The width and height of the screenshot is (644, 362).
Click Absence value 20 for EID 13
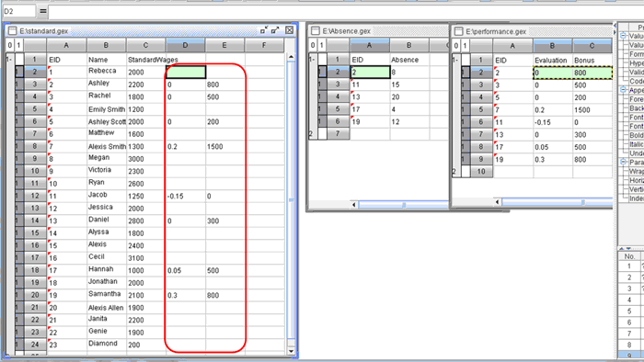pyautogui.click(x=409, y=97)
